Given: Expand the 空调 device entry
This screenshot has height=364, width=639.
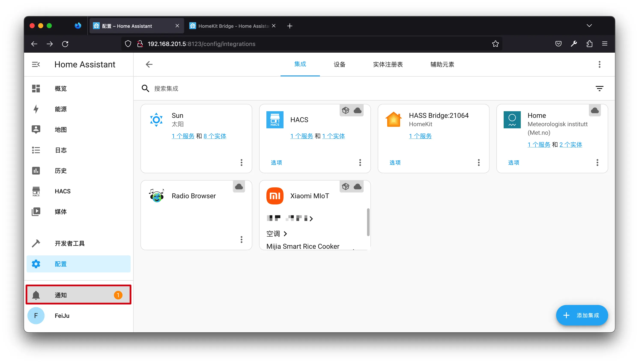Looking at the screenshot, I should (277, 234).
